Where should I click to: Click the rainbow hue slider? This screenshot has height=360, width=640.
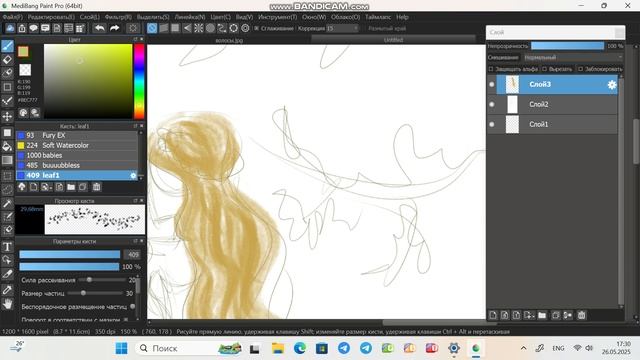pyautogui.click(x=139, y=81)
